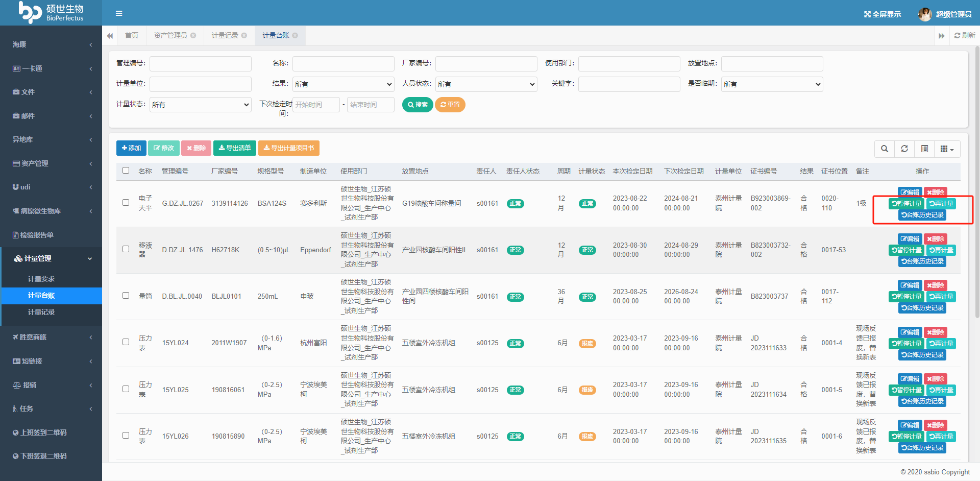
Task: Collapse the 计量管理 sidebar menu
Action: click(x=51, y=258)
